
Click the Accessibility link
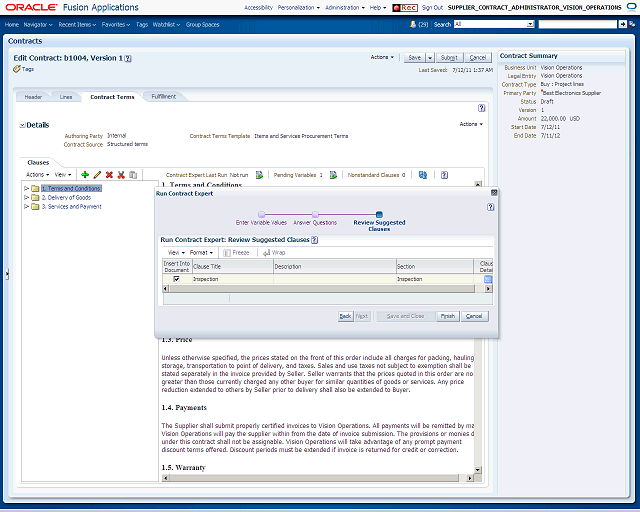258,7
